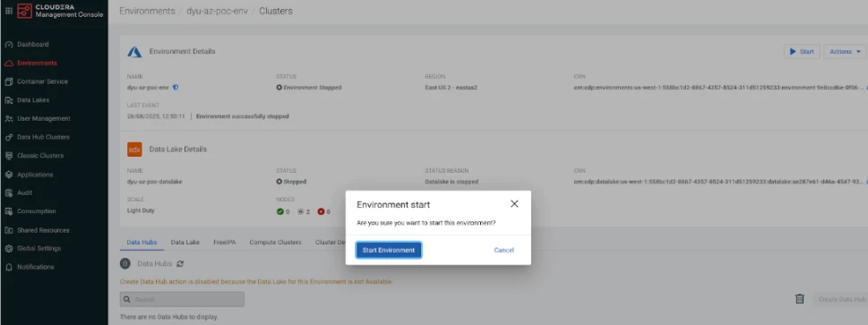
Task: Navigate to Environments breadcrumb link
Action: coord(147,11)
